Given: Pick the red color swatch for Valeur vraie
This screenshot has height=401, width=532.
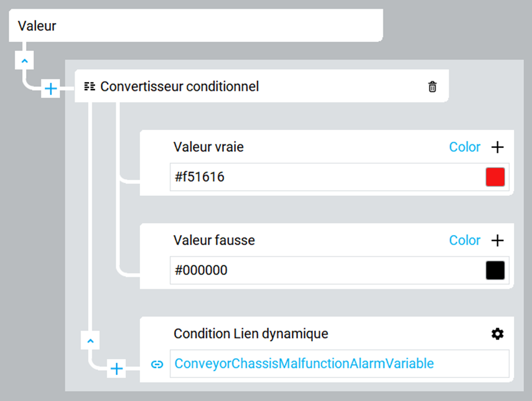Looking at the screenshot, I should click(495, 177).
